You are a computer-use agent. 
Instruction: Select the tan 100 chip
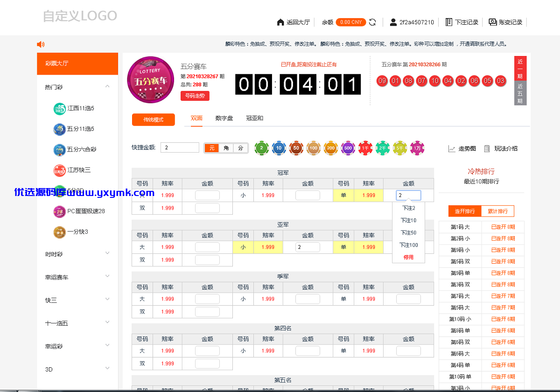point(314,148)
